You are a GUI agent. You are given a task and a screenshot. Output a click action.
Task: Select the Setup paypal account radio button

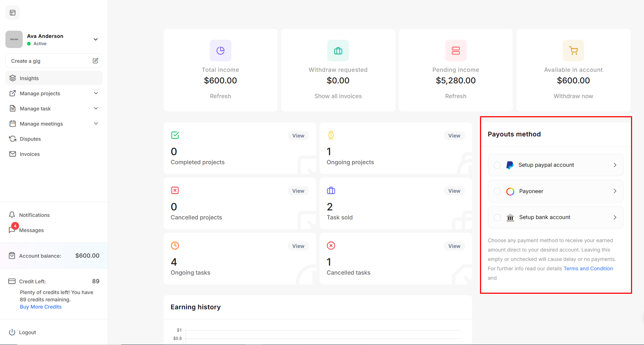pyautogui.click(x=497, y=165)
